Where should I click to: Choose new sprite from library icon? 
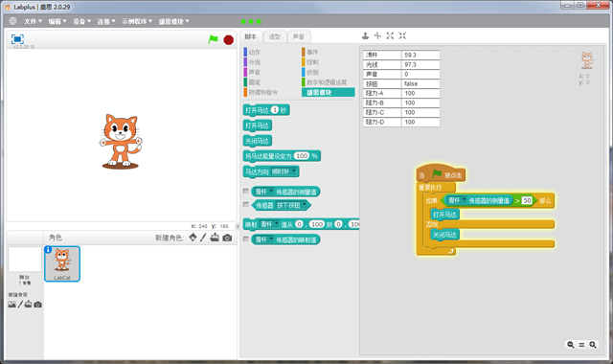coord(193,238)
